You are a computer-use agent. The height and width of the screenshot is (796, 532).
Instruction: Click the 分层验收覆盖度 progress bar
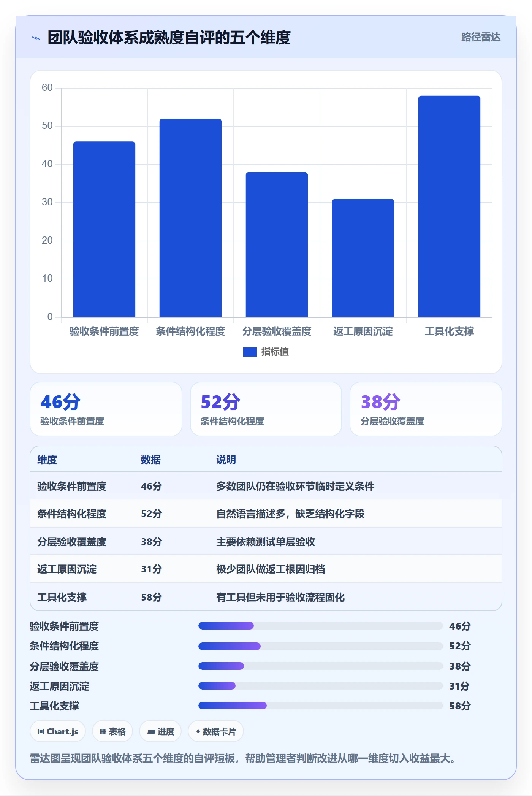click(x=320, y=666)
